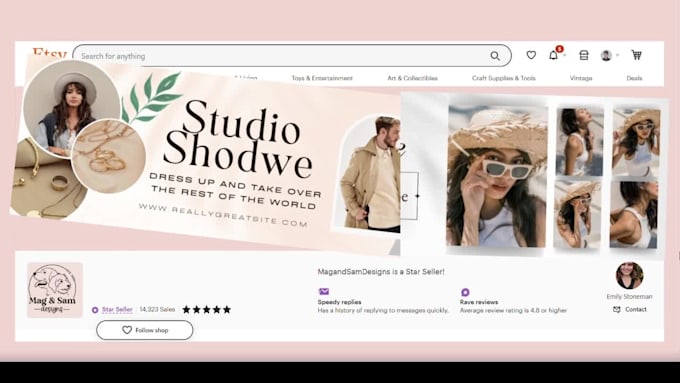Click the Speedy replies envelope icon

324,291
